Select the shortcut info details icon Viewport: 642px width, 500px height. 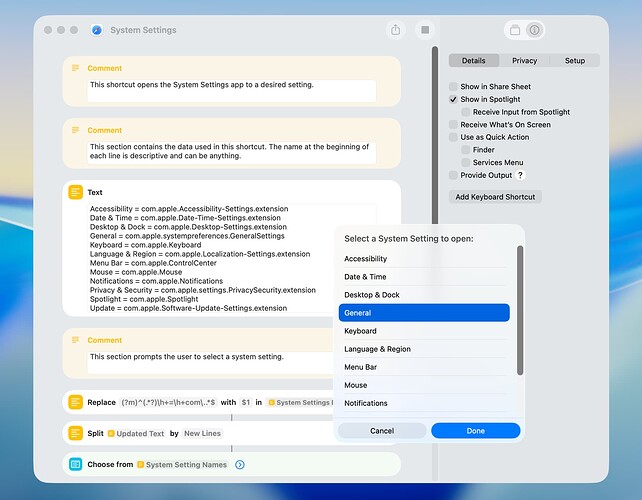click(534, 30)
